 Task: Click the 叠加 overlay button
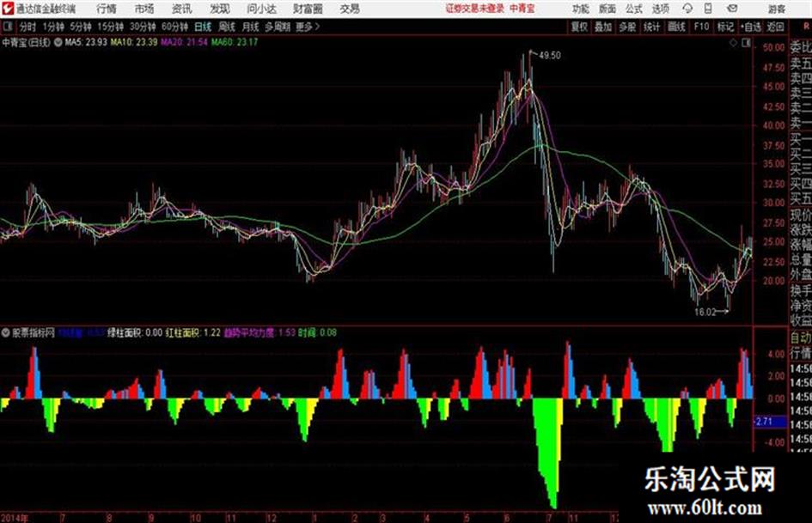point(603,27)
